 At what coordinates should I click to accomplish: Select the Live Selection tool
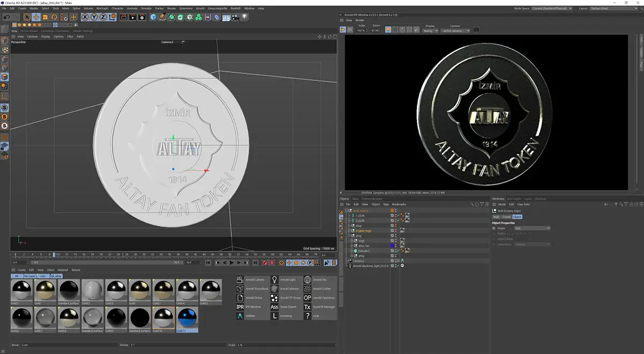pos(27,17)
